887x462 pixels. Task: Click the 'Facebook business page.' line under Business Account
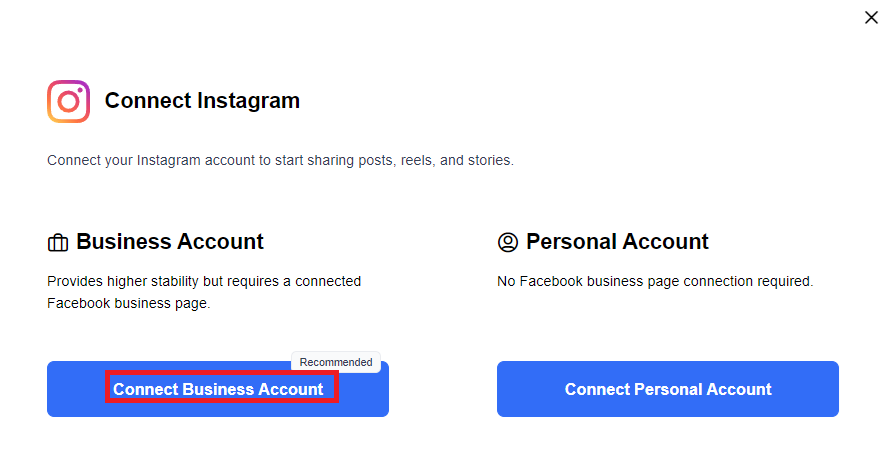point(128,303)
